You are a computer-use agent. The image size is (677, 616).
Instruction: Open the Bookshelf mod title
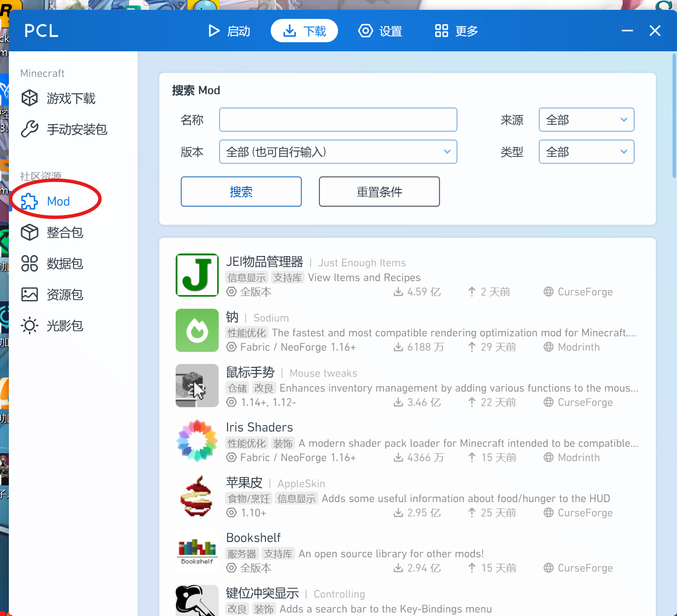(x=253, y=538)
